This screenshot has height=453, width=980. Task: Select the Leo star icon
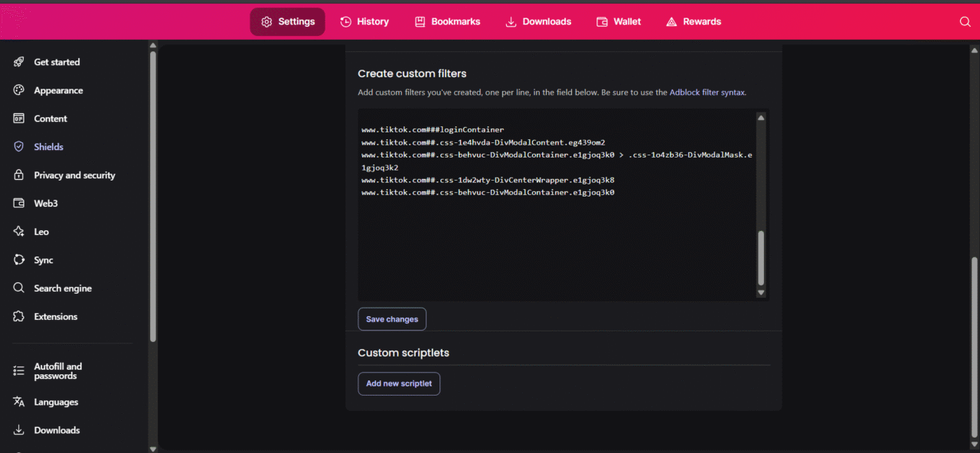coord(19,232)
